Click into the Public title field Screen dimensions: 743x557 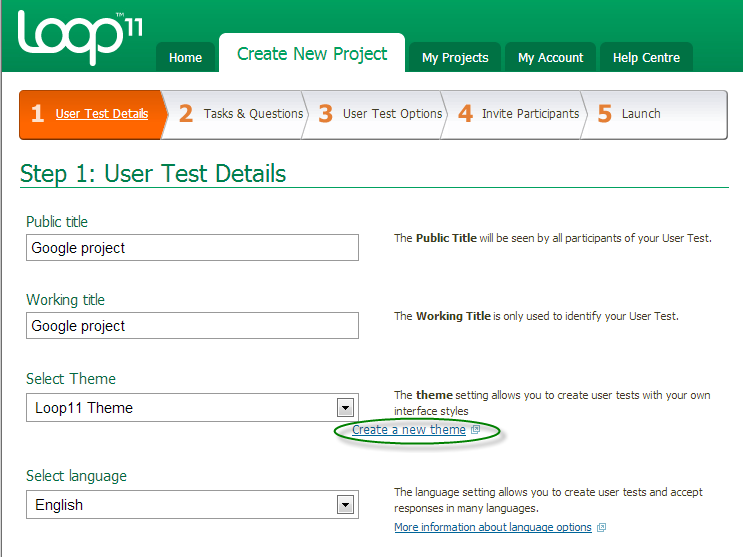tap(192, 247)
